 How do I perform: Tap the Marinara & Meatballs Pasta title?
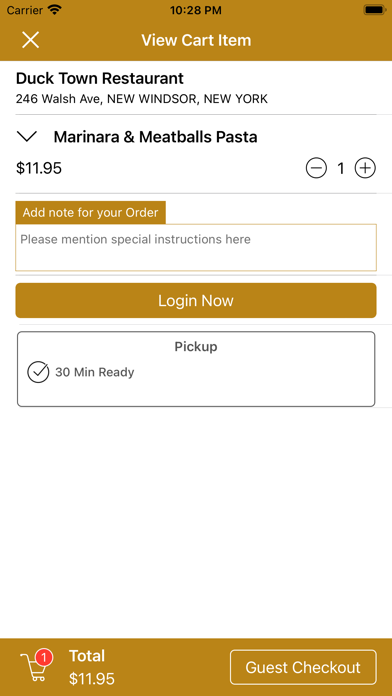155,137
